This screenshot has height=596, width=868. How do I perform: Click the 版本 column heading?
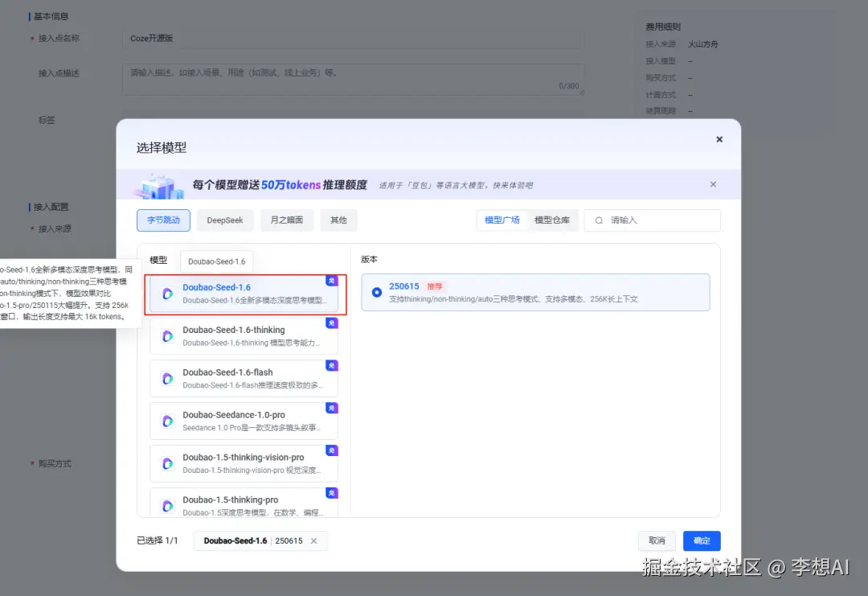[x=369, y=259]
